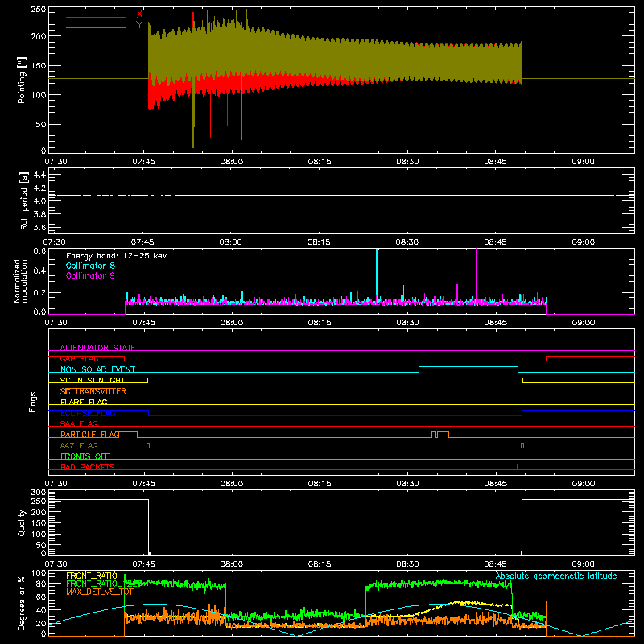Select the MAX_DET_VS_TOT legend entry
Screen dimensions: 644x644
click(x=99, y=592)
